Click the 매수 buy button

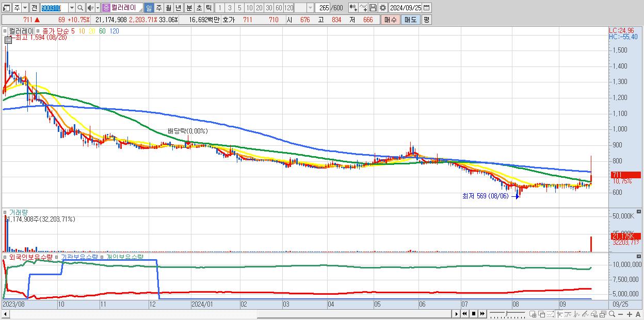click(x=391, y=20)
